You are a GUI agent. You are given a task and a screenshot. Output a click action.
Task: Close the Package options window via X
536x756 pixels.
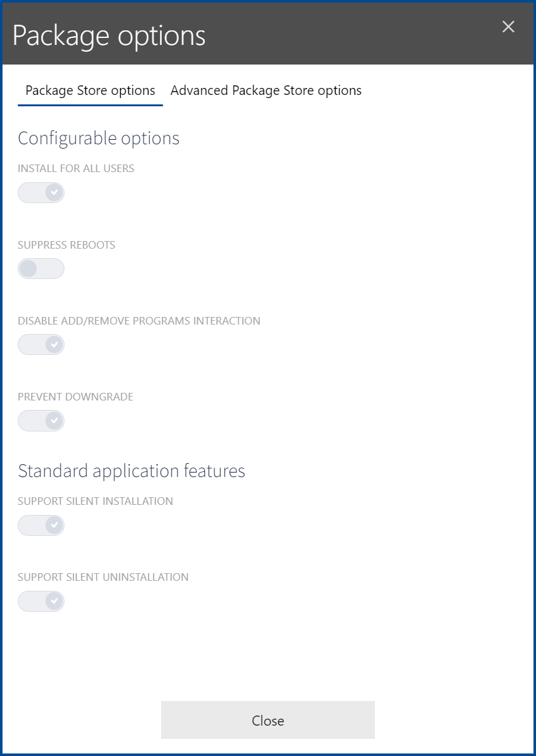pyautogui.click(x=508, y=27)
